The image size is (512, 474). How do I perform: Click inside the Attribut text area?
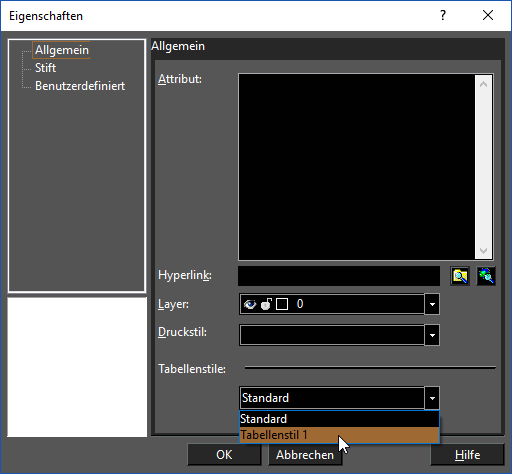click(357, 167)
